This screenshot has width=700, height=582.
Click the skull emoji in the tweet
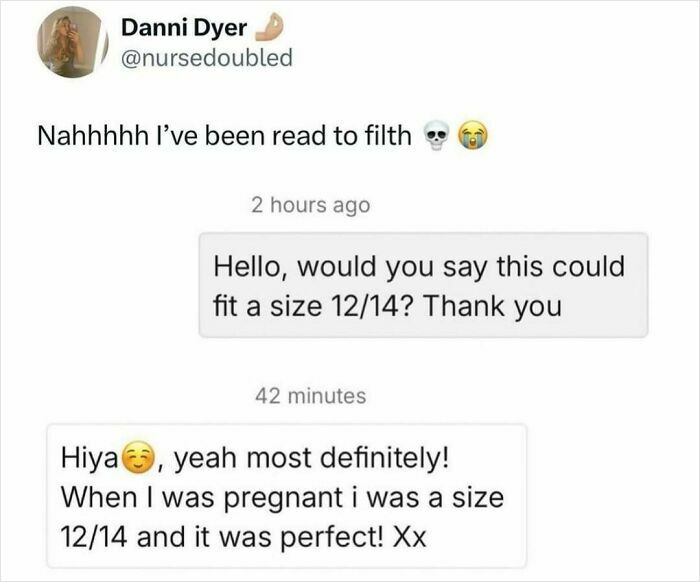435,136
